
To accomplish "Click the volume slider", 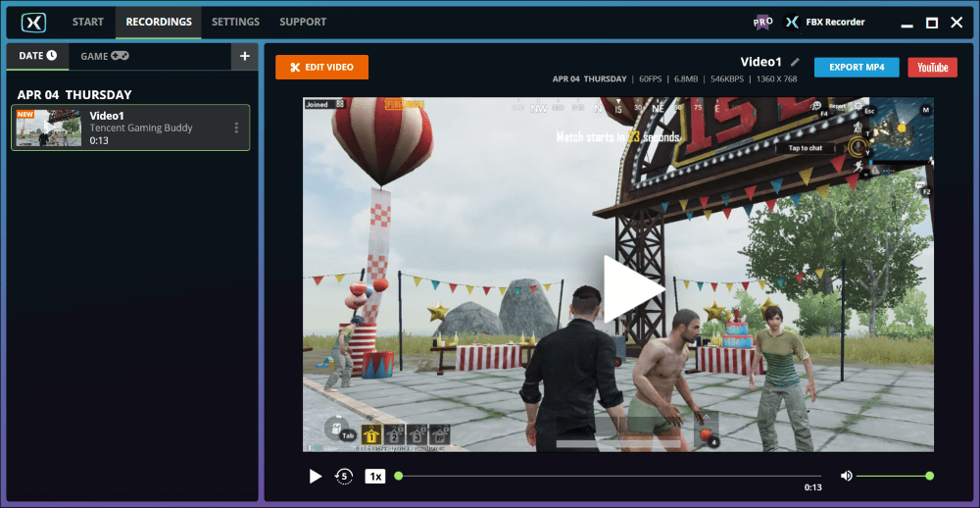I will pyautogui.click(x=895, y=476).
